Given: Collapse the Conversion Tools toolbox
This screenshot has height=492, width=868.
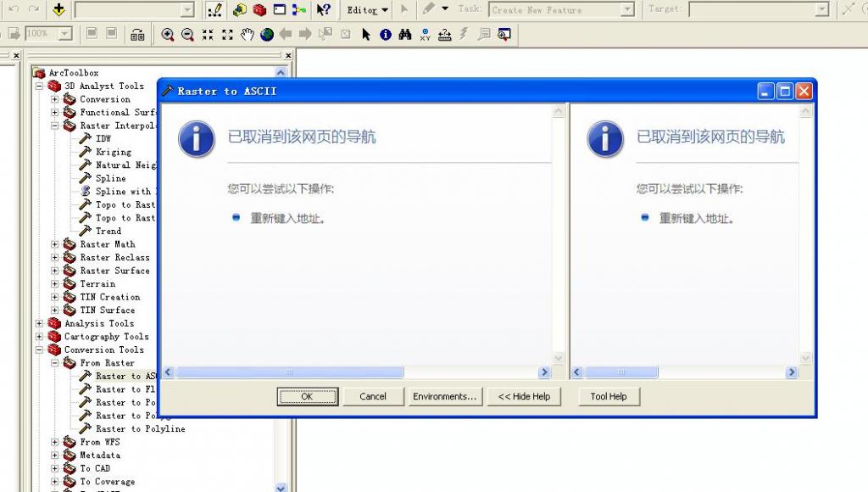Looking at the screenshot, I should point(39,349).
